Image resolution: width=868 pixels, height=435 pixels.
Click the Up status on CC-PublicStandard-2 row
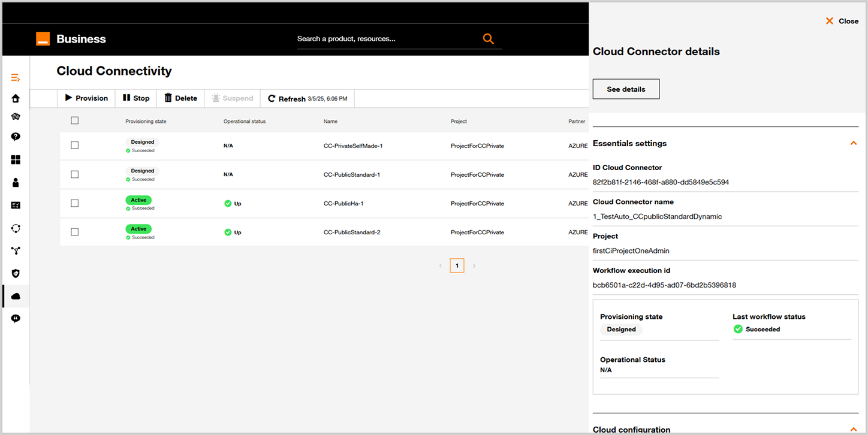click(x=233, y=232)
